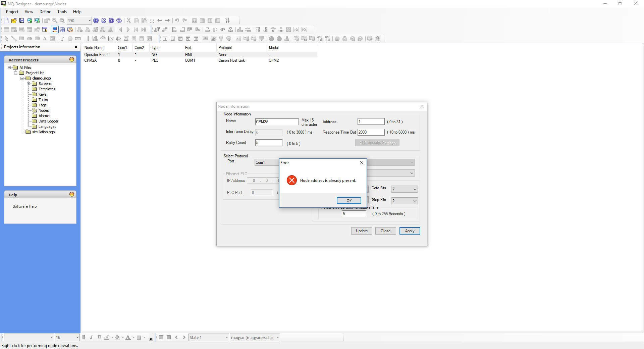Close the Projects Information panel
The image size is (644, 349).
point(76,47)
